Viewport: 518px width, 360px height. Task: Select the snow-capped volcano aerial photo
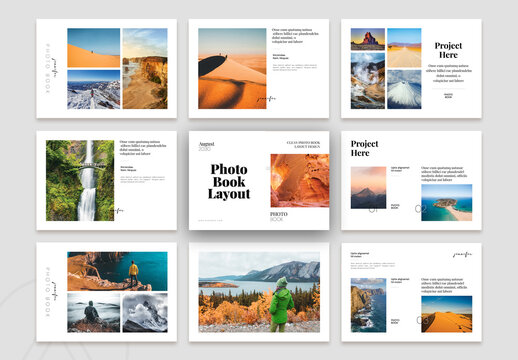point(404,89)
